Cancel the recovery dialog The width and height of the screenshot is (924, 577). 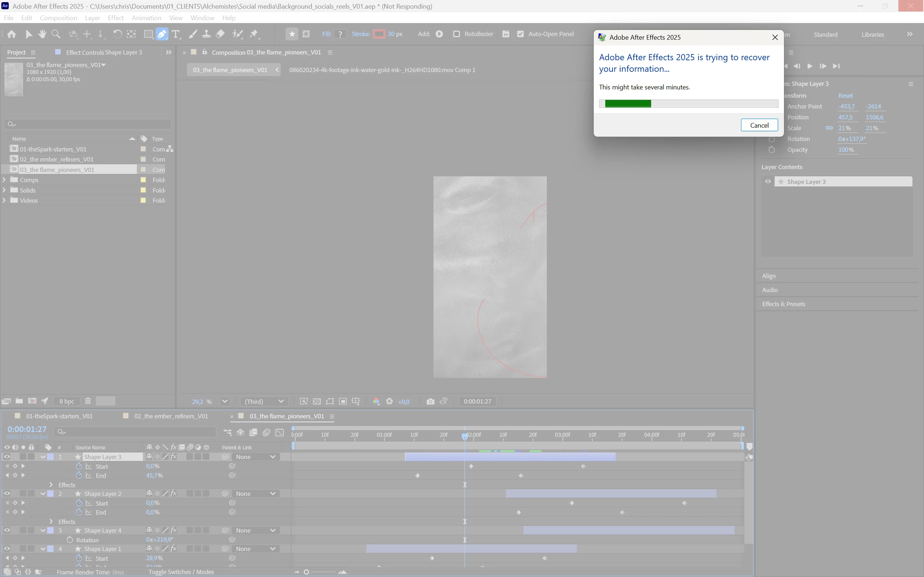(759, 125)
